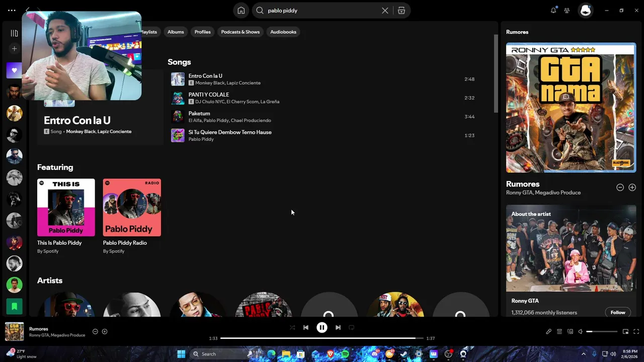Screen dimensions: 644x362
Task: Open artist link Monkey Black in top result
Action: pyautogui.click(x=80, y=131)
